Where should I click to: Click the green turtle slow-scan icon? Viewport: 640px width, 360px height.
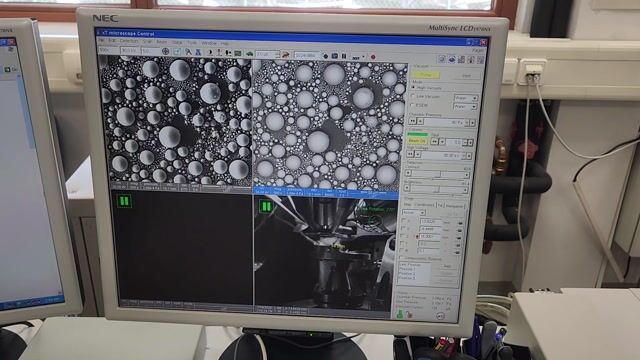(x=249, y=54)
